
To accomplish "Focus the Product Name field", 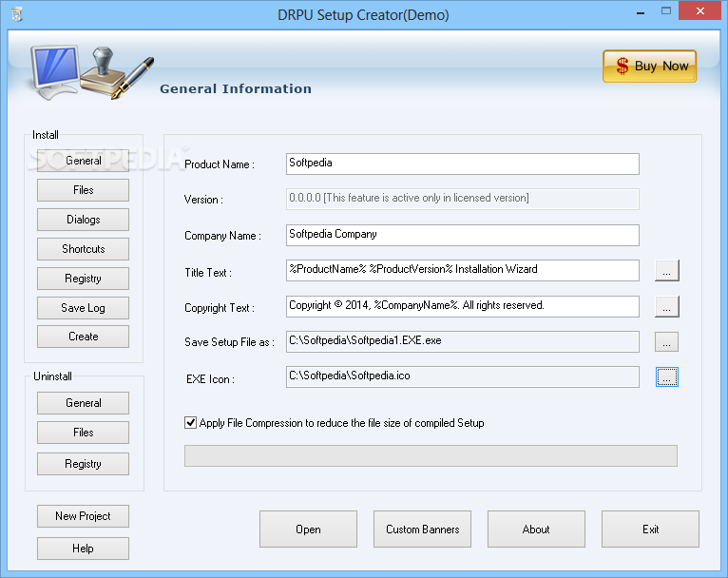I will (x=463, y=164).
